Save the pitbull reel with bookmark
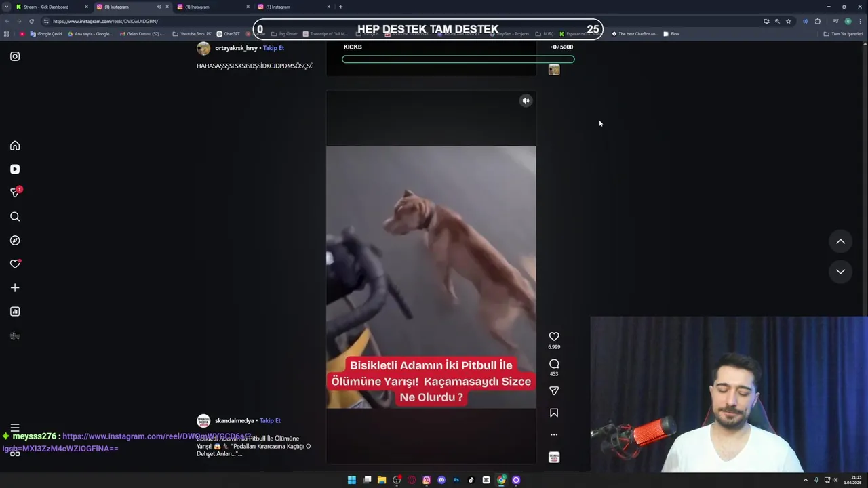This screenshot has height=488, width=868. [x=554, y=413]
